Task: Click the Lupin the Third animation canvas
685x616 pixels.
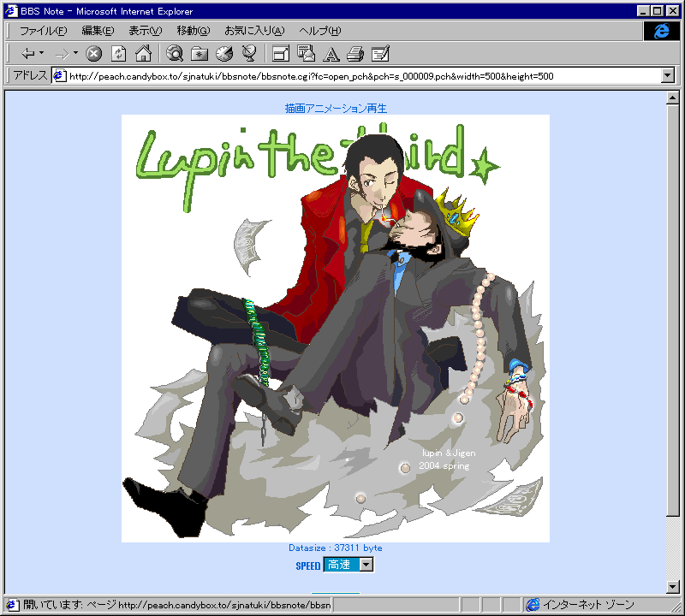Action: coord(336,329)
